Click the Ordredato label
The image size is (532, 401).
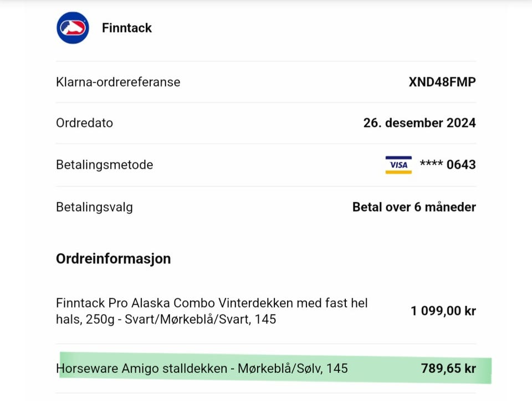pyautogui.click(x=84, y=123)
